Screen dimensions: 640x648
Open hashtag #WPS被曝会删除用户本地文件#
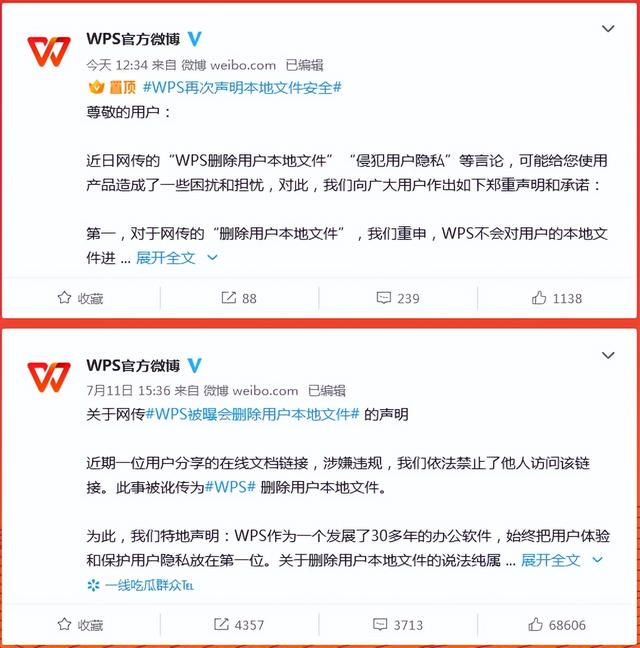tap(252, 414)
